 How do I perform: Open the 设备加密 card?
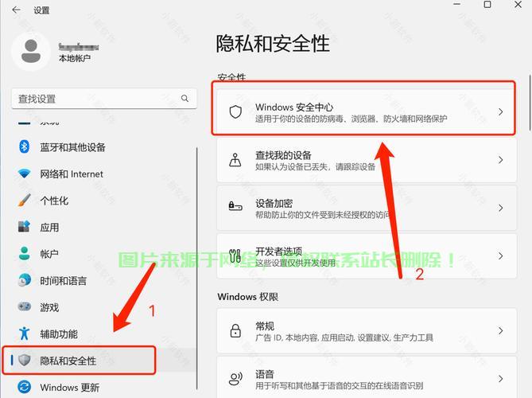tap(367, 208)
